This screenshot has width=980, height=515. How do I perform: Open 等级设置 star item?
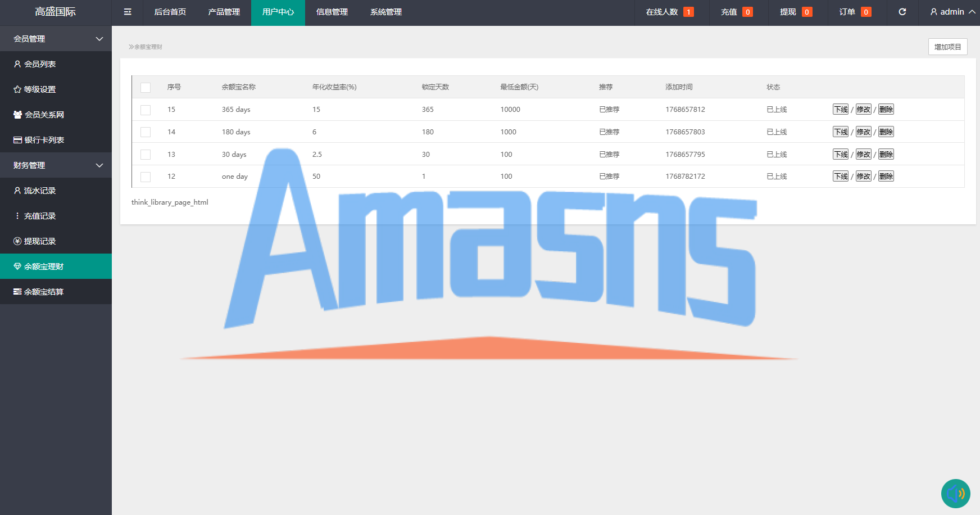click(56, 89)
